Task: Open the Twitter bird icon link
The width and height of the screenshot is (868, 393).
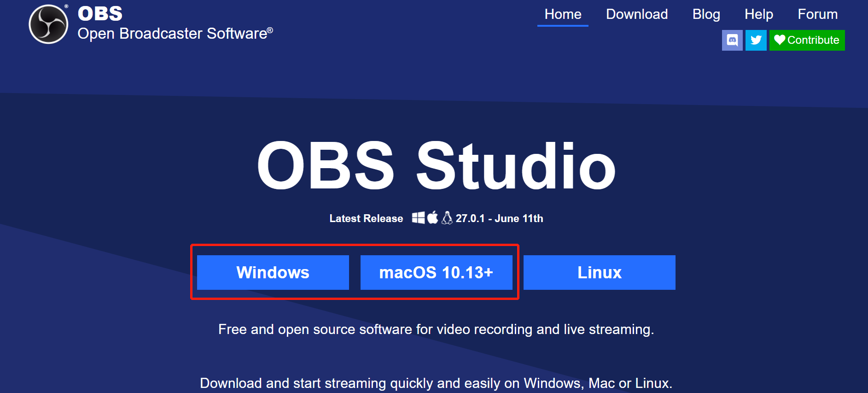Action: [756, 40]
